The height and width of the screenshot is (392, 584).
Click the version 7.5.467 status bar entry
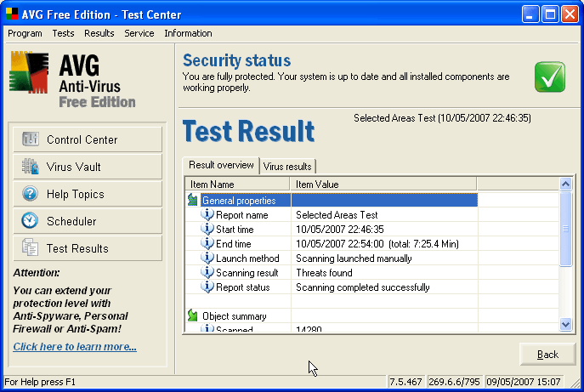click(405, 382)
